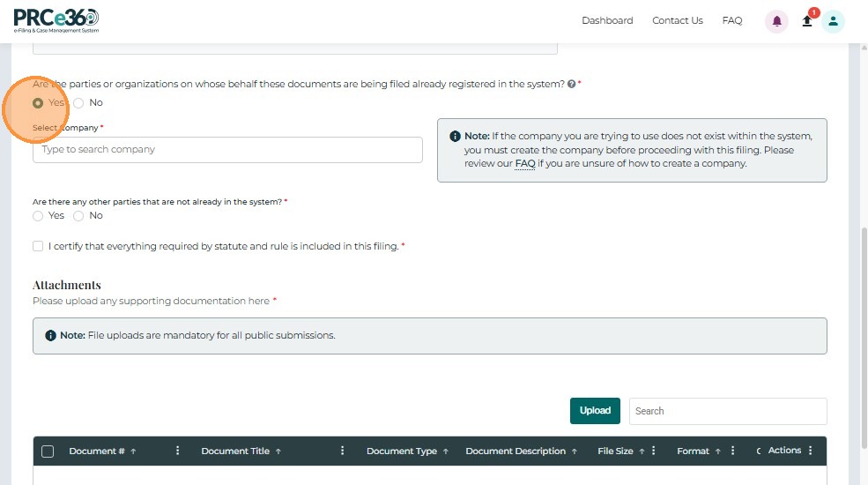The width and height of the screenshot is (868, 485).
Task: Click the Upload button
Action: pos(595,411)
